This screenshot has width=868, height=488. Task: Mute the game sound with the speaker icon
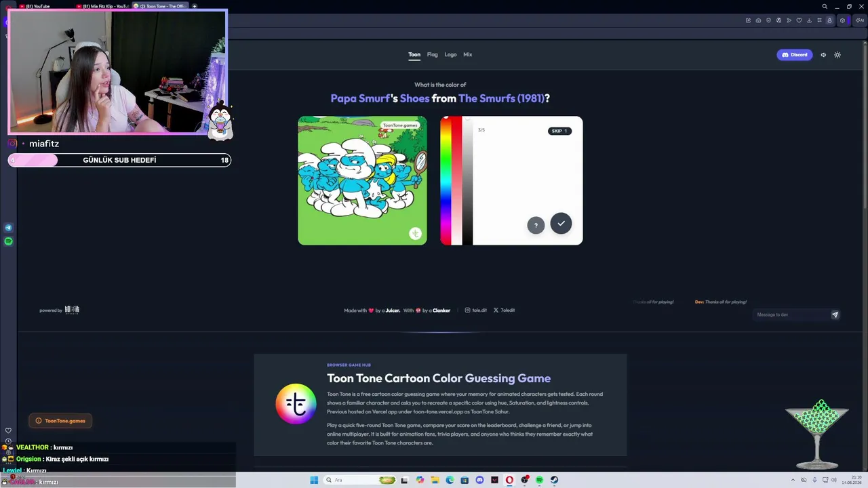pyautogui.click(x=823, y=55)
